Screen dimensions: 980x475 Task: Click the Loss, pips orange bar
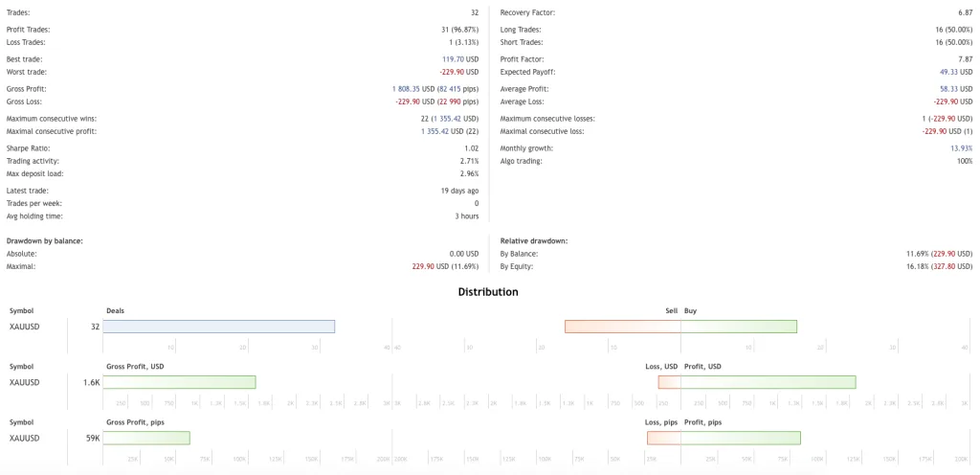(664, 438)
